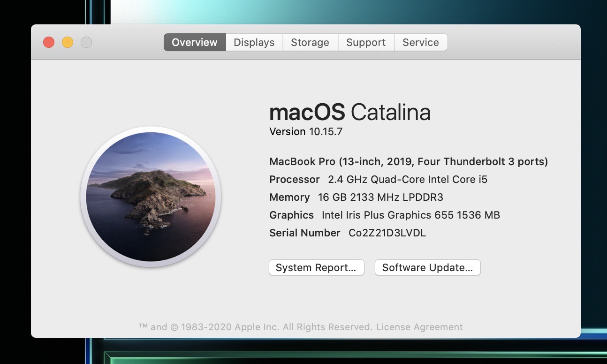Click the Memory label

pyautogui.click(x=289, y=197)
